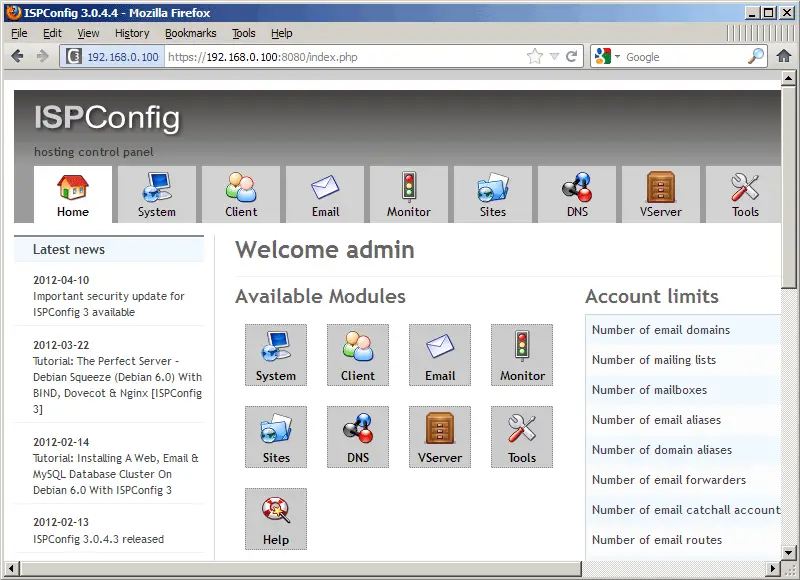This screenshot has width=800, height=580.
Task: Open the Tools menu in menu bar
Action: (243, 33)
